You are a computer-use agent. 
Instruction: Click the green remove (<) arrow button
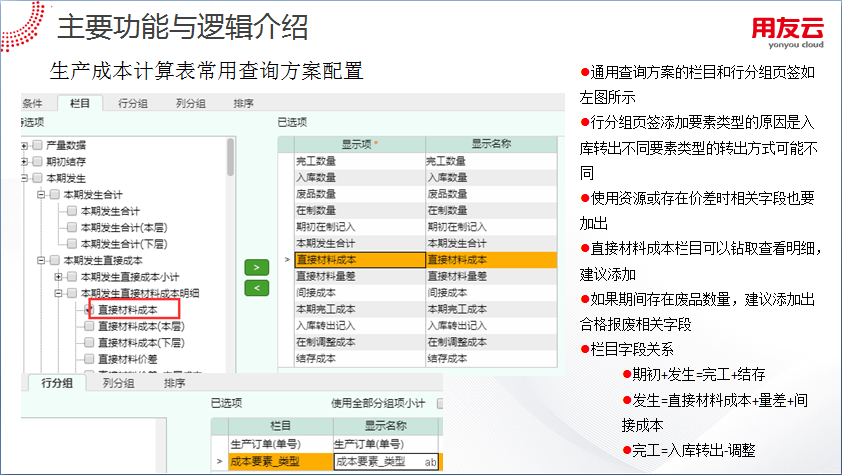pos(257,288)
